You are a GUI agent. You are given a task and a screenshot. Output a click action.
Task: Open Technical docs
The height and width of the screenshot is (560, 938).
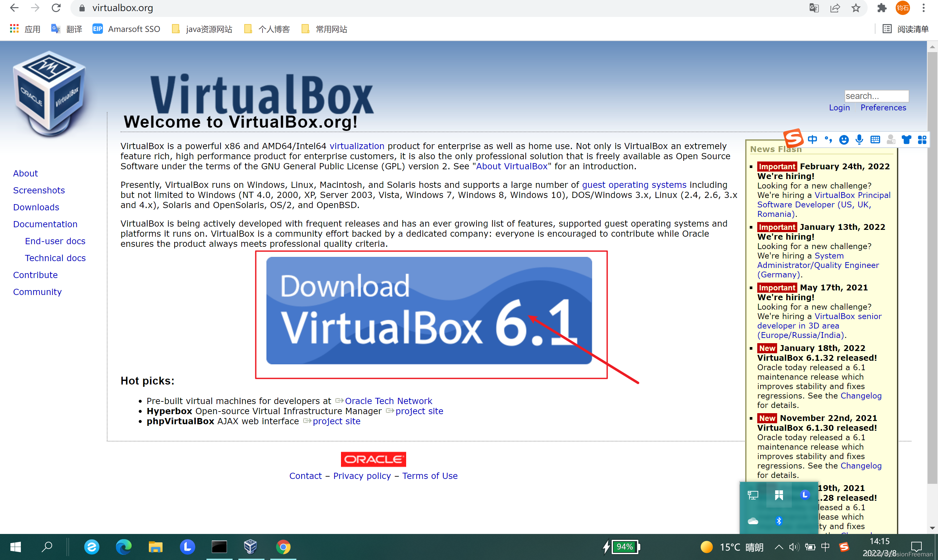click(55, 259)
